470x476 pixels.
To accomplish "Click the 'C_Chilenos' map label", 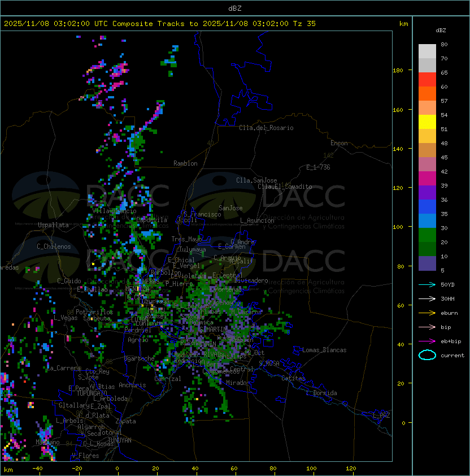I will [54, 246].
